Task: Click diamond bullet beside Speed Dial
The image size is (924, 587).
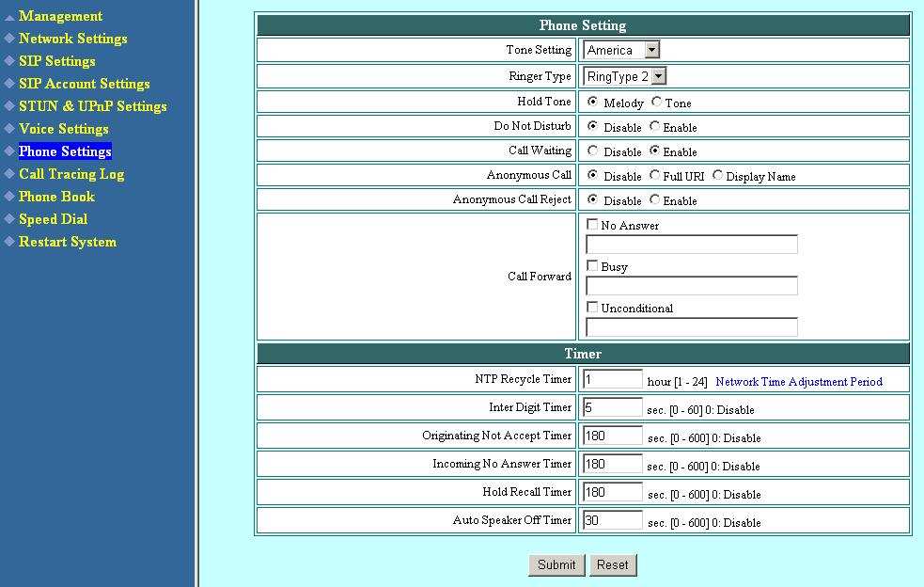Action: pyautogui.click(x=9, y=218)
